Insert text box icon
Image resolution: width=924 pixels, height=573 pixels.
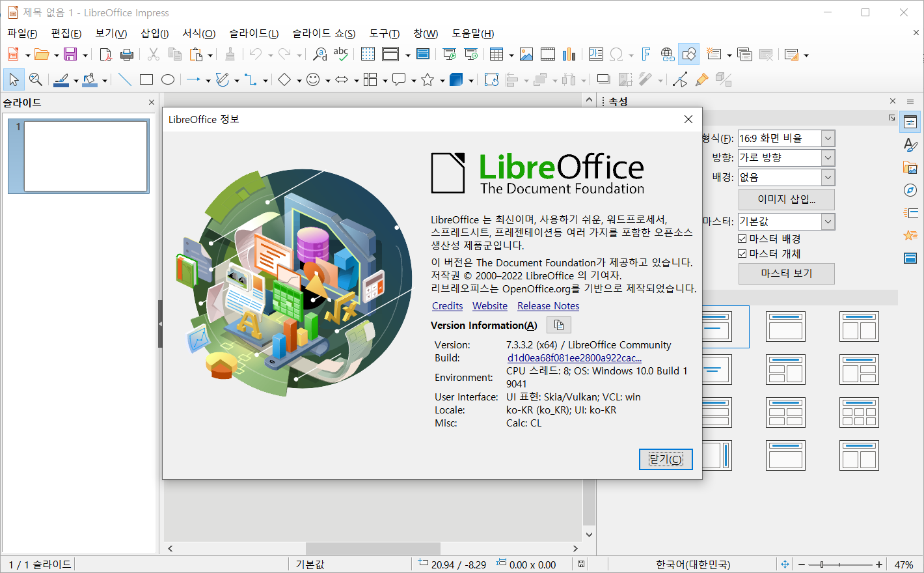tap(596, 55)
